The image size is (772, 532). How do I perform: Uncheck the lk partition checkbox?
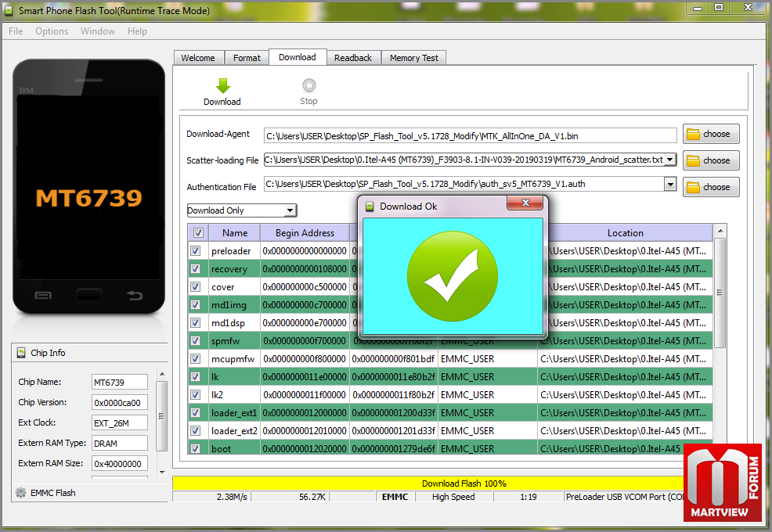(x=196, y=376)
